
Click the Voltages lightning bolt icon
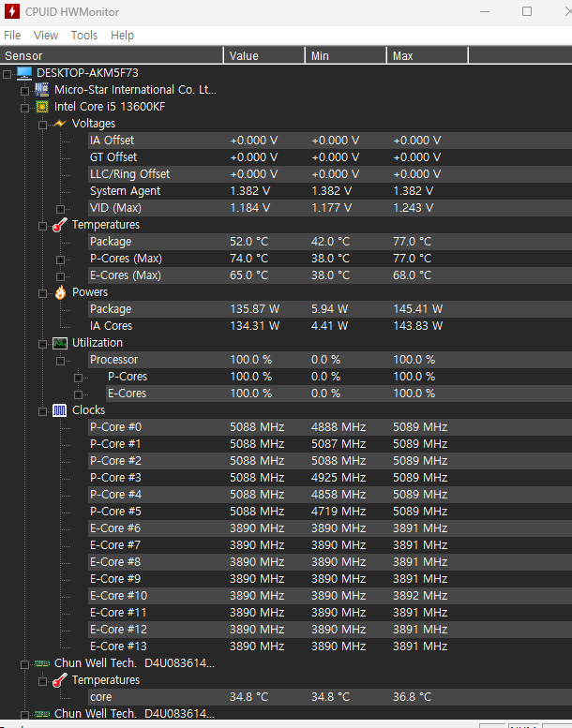(59, 124)
